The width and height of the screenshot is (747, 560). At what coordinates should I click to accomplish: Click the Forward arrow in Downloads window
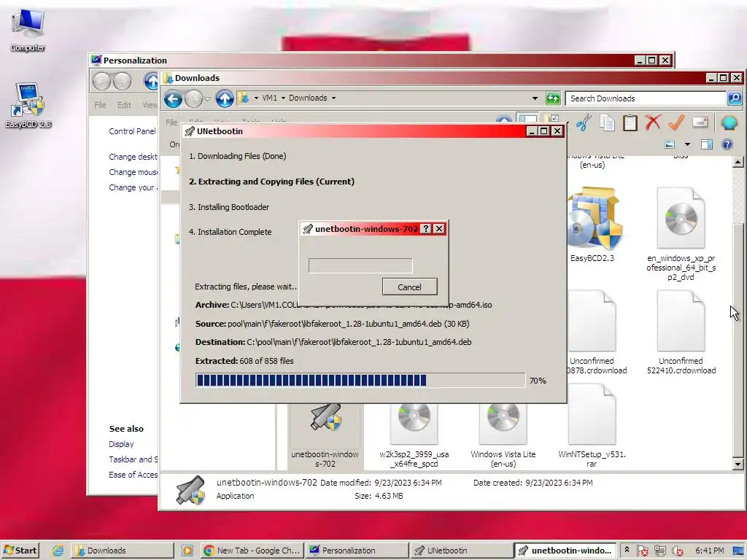coord(193,98)
